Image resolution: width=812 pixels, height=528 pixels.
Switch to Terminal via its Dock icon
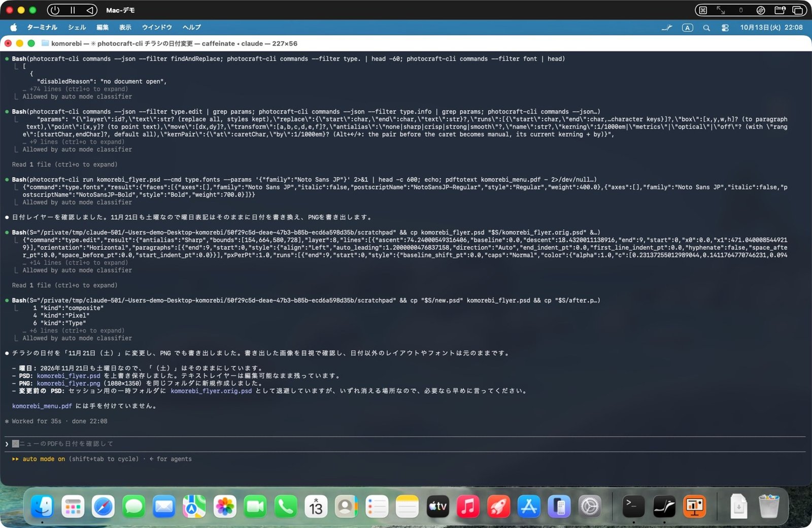click(x=633, y=506)
